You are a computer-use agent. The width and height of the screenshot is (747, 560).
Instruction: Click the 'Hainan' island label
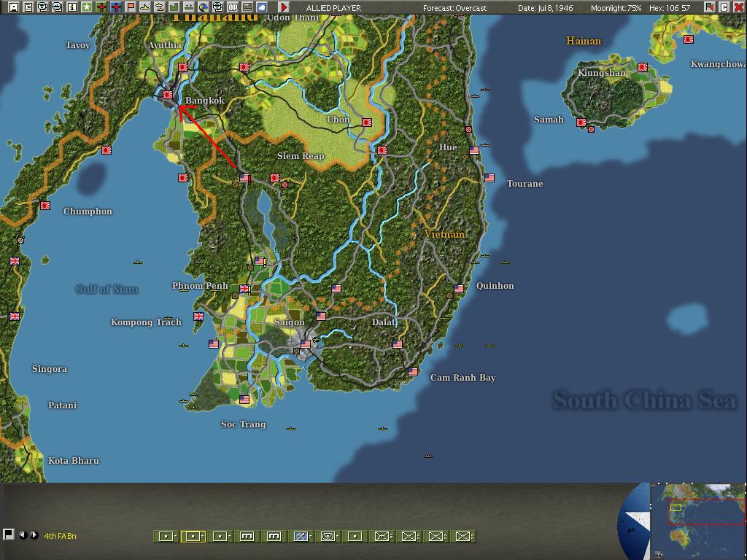(x=584, y=41)
